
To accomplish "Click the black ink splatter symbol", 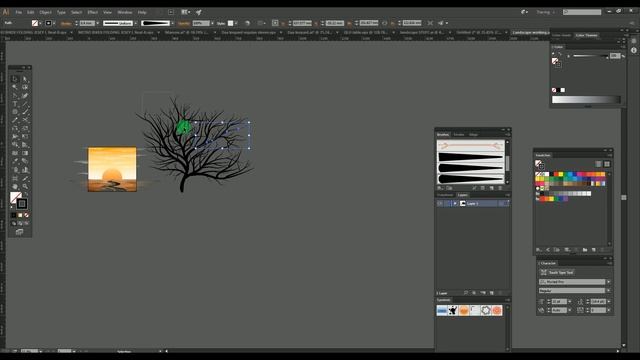I will point(453,311).
